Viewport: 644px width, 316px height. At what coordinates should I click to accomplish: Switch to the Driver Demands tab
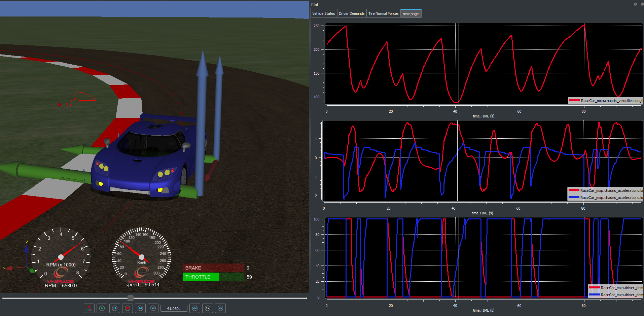click(351, 13)
